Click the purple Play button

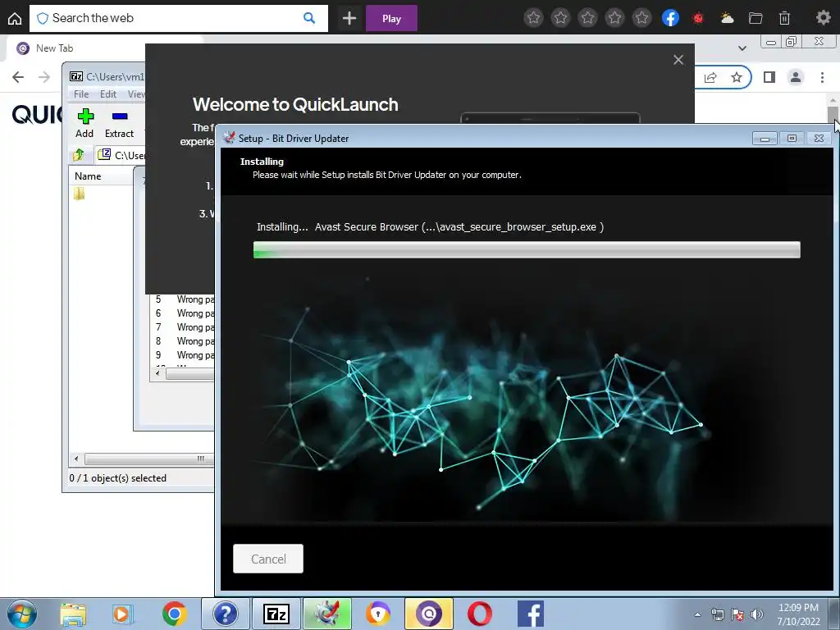pos(391,18)
